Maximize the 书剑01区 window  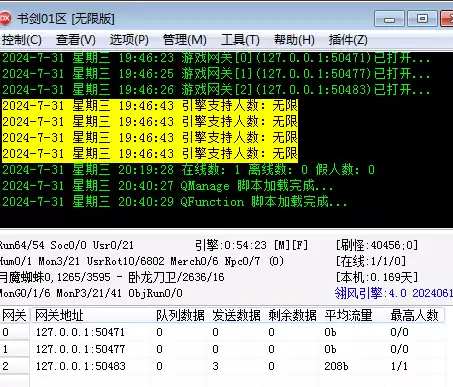point(422,19)
